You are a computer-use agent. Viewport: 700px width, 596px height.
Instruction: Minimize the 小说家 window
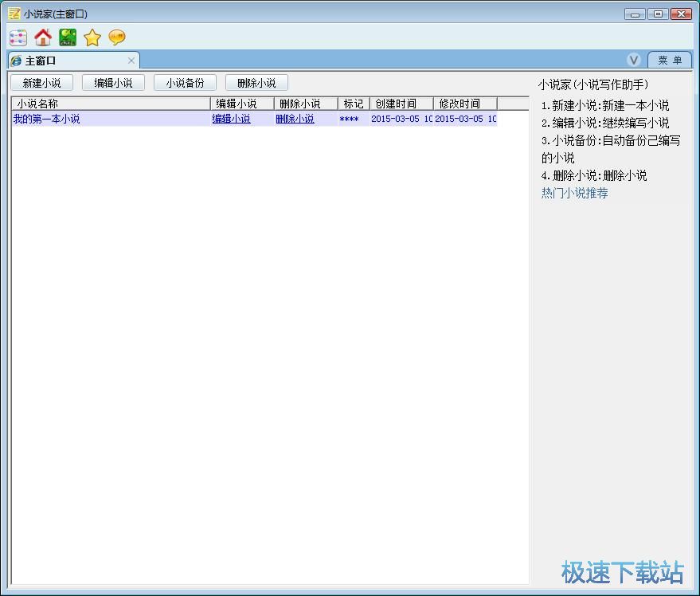(635, 14)
